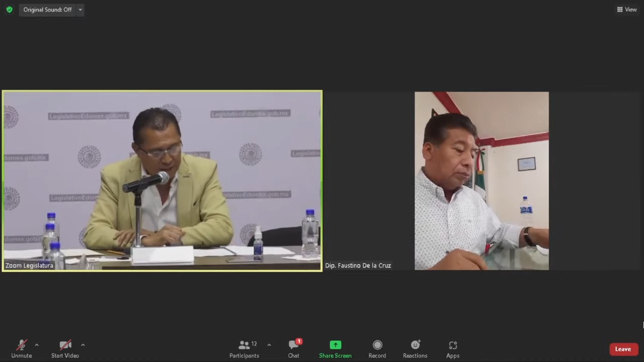Click the green Share Screen icon
The width and height of the screenshot is (644, 362).
tap(335, 345)
